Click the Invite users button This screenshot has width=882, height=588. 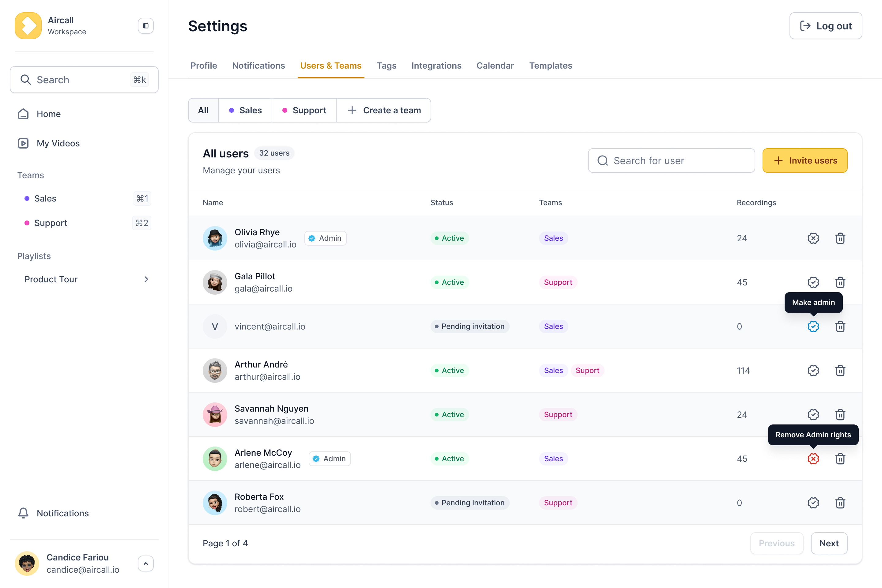tap(805, 160)
